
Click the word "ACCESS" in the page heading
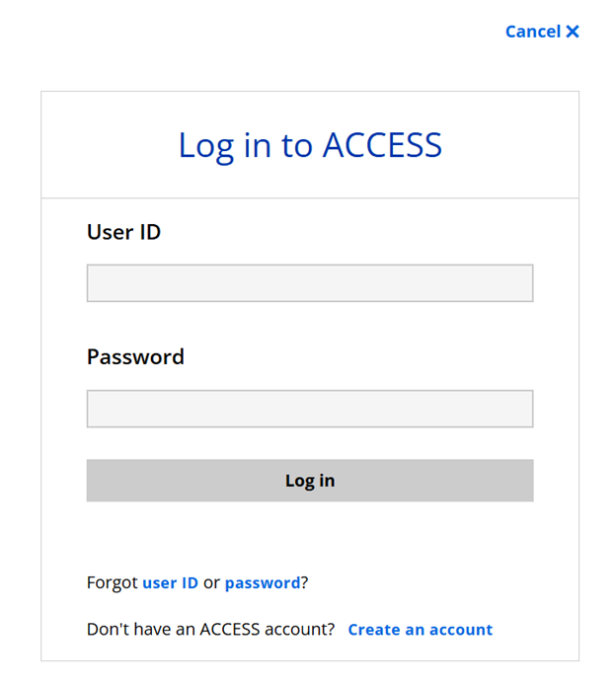tap(382, 145)
